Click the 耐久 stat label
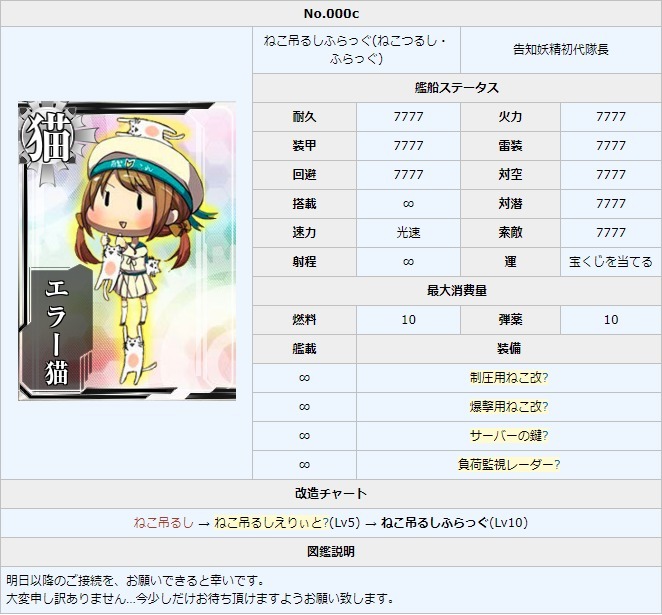The width and height of the screenshot is (662, 615). pyautogui.click(x=304, y=116)
